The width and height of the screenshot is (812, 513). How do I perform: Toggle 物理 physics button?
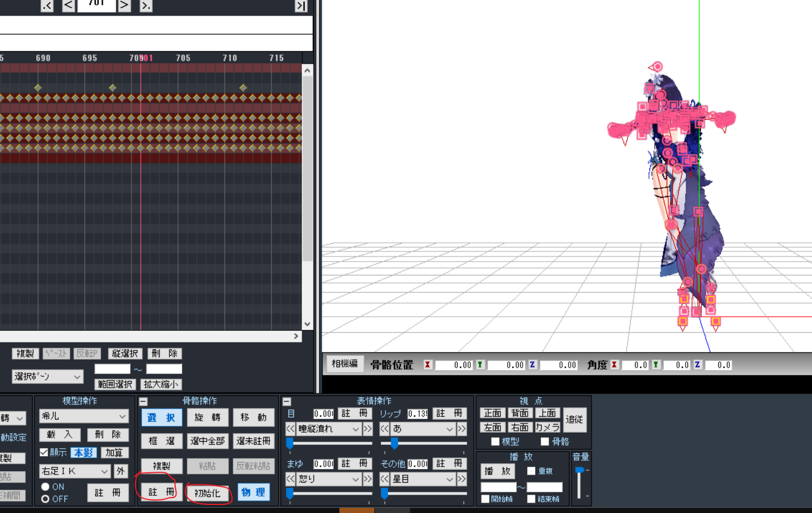point(253,492)
